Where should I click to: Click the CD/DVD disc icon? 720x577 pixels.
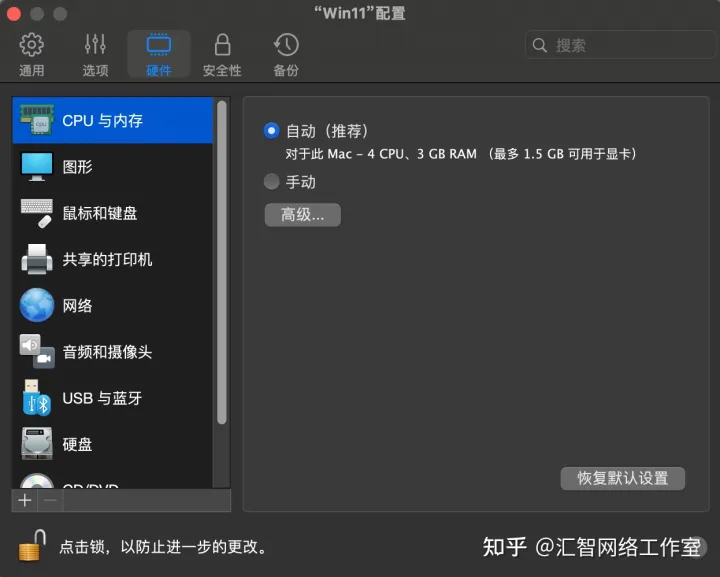(37, 481)
